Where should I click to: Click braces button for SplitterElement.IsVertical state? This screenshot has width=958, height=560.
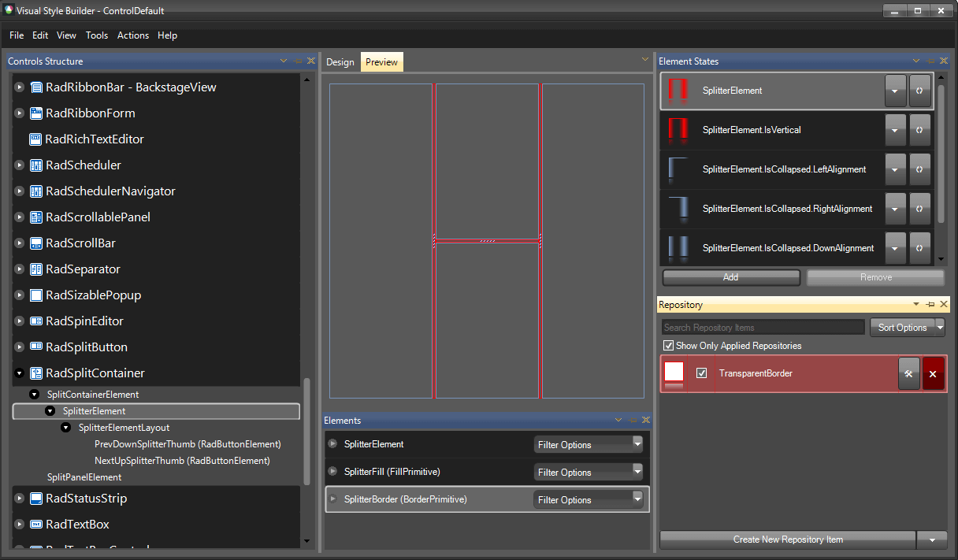[x=919, y=130]
